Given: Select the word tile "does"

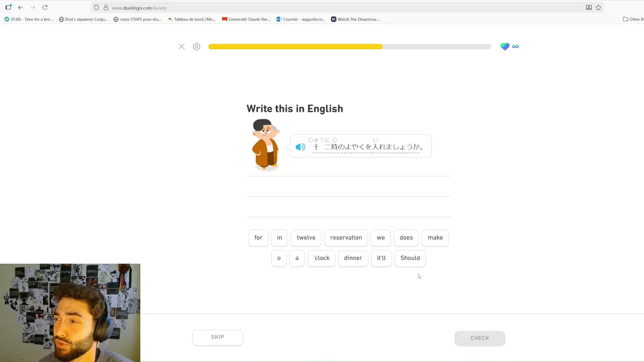Looking at the screenshot, I should point(406,237).
